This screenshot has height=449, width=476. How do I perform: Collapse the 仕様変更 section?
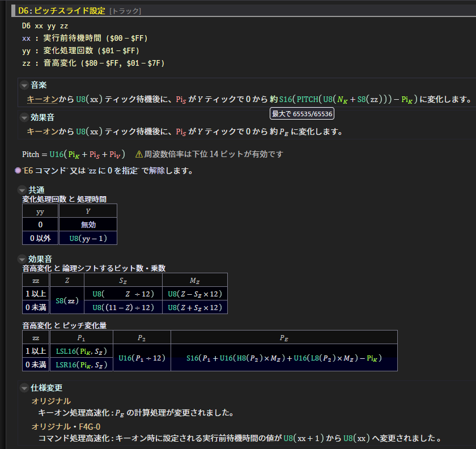[24, 388]
